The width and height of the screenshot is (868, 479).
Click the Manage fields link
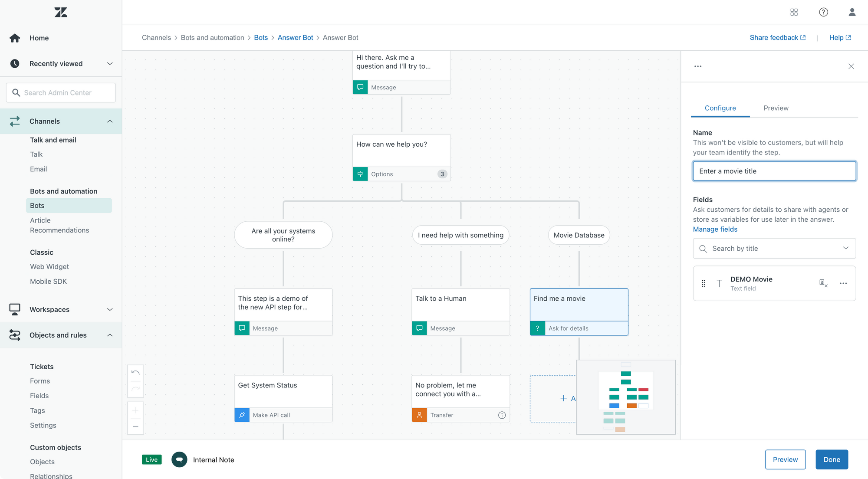pos(715,229)
